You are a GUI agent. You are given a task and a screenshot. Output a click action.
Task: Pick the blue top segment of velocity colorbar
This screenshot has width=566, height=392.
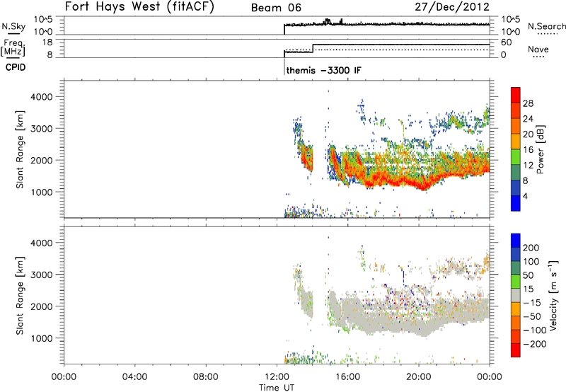click(516, 241)
